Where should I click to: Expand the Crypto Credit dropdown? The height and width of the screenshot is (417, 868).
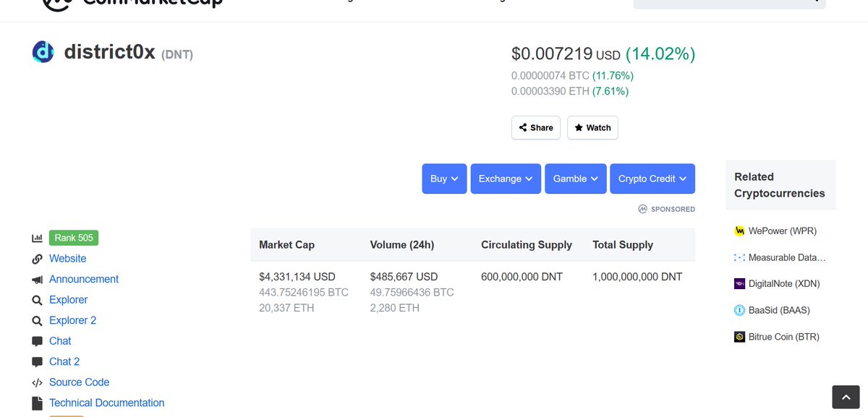point(652,179)
